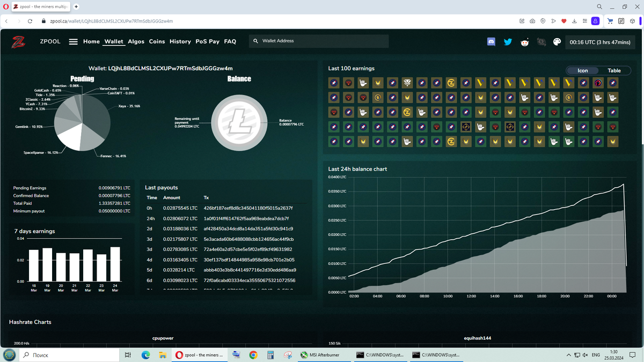The image size is (644, 362).
Task: Click the 0.02875545 LTC payout amount
Action: [180, 208]
